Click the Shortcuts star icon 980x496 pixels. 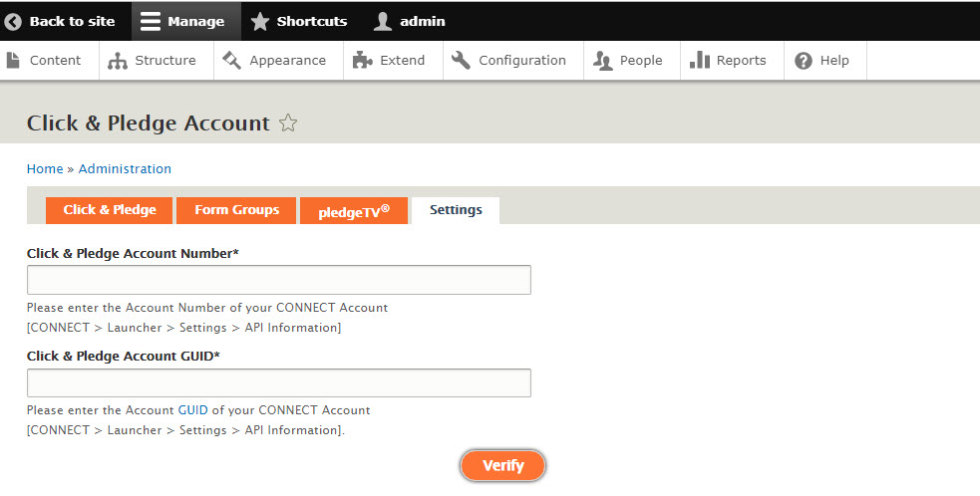(x=260, y=21)
